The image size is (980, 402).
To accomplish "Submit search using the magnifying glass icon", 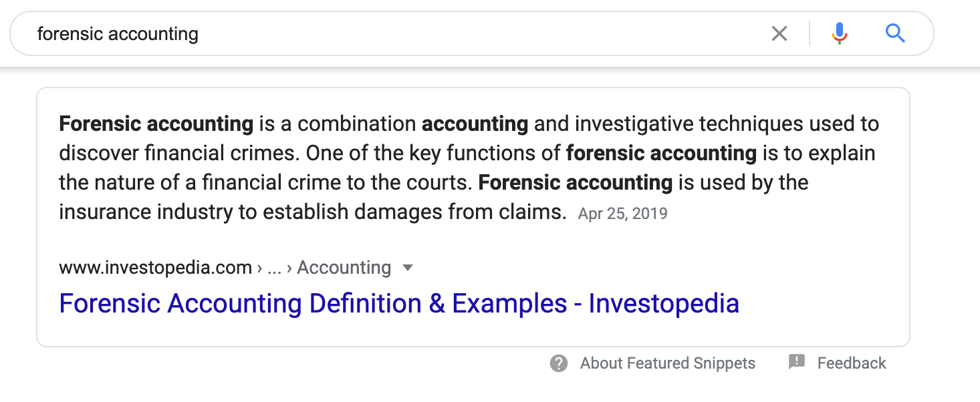I will [895, 33].
